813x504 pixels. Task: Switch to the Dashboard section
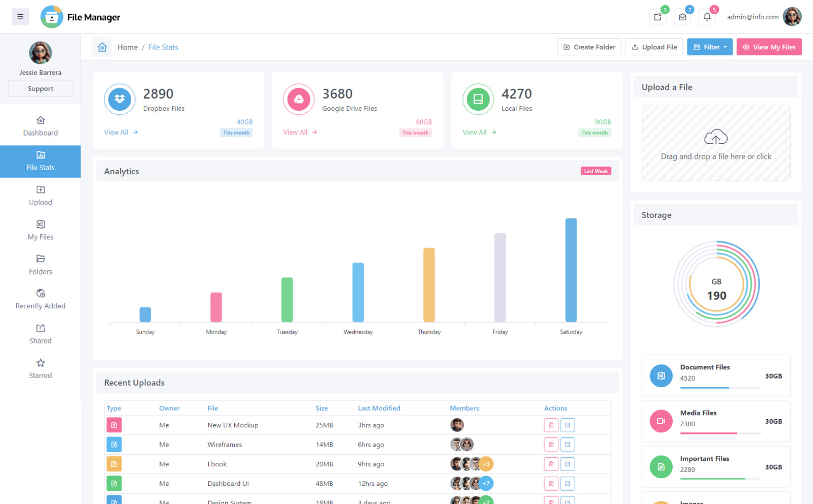point(40,125)
